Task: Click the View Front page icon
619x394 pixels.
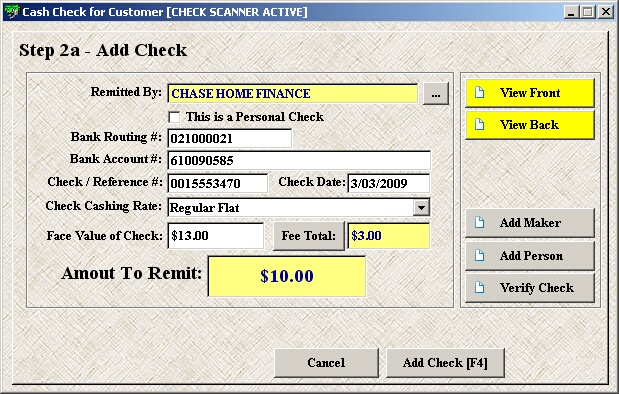Action: coord(479,93)
